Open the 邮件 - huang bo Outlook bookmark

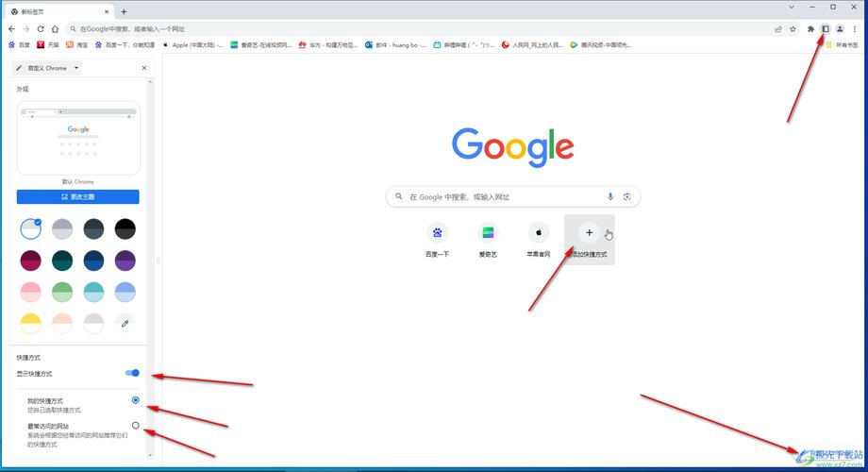point(395,45)
